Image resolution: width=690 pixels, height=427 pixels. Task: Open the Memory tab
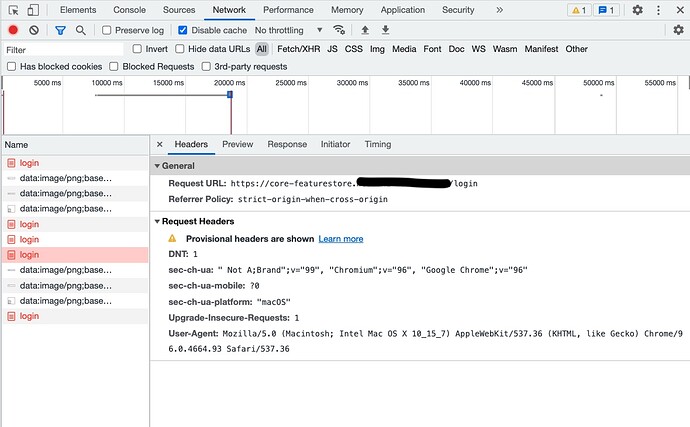(347, 10)
